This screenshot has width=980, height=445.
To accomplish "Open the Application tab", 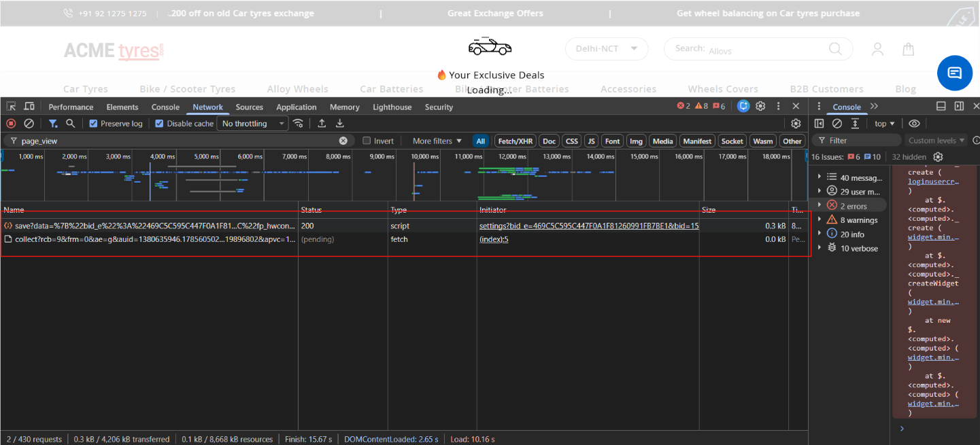I will point(297,107).
